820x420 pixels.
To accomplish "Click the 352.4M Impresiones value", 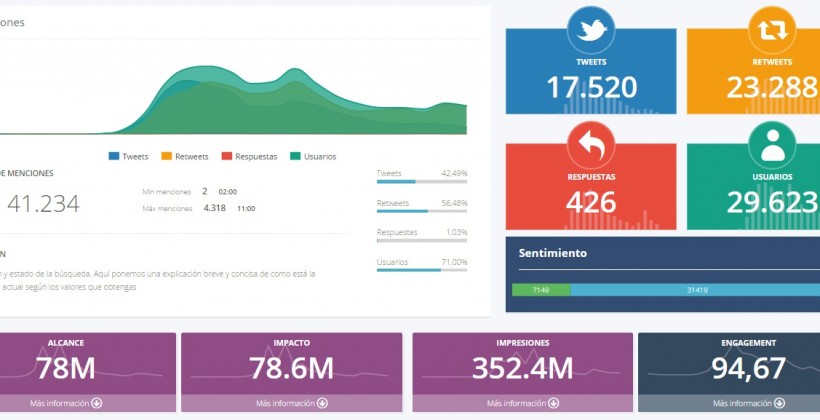I will click(522, 368).
